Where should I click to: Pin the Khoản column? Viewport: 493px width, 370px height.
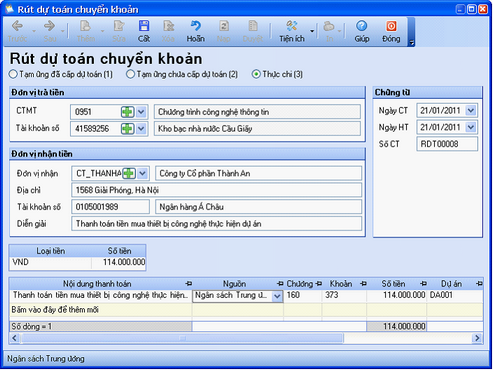(x=363, y=284)
